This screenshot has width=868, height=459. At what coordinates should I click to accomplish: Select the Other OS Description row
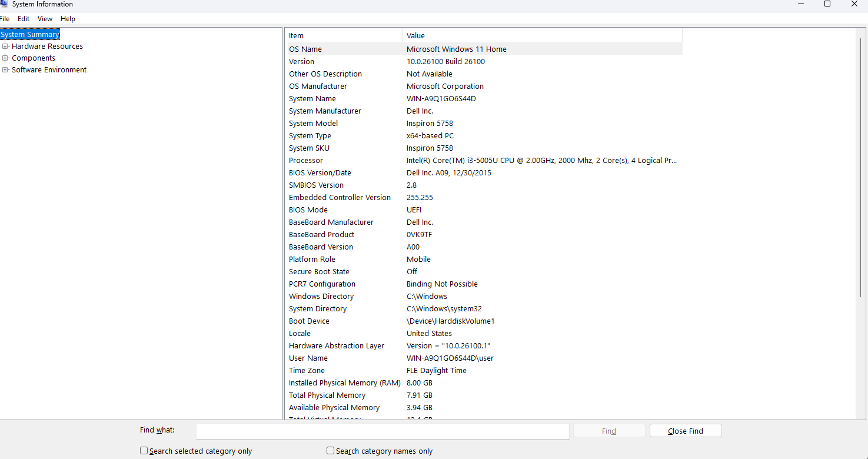[x=484, y=74]
